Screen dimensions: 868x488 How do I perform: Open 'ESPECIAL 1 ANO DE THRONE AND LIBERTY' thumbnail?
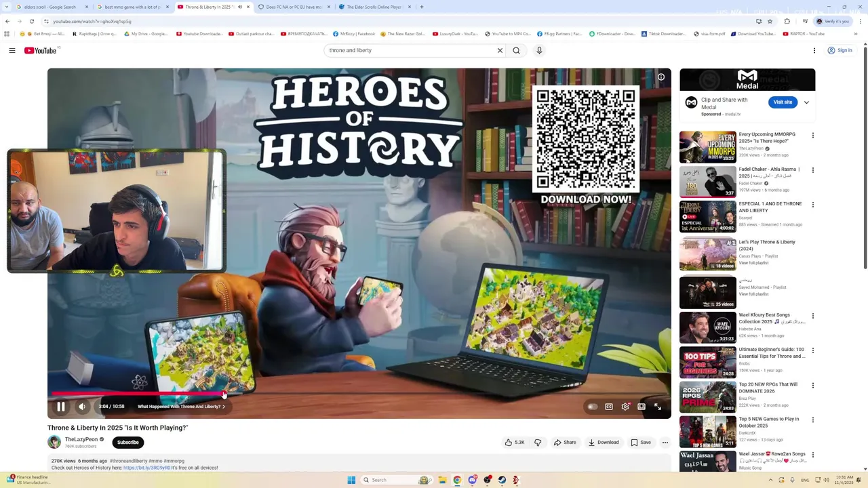[708, 217]
